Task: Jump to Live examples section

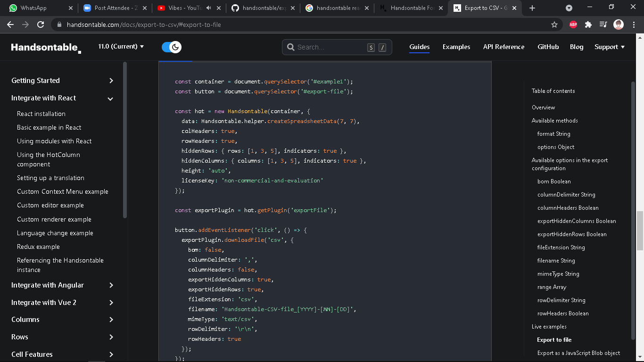Action: point(549,327)
